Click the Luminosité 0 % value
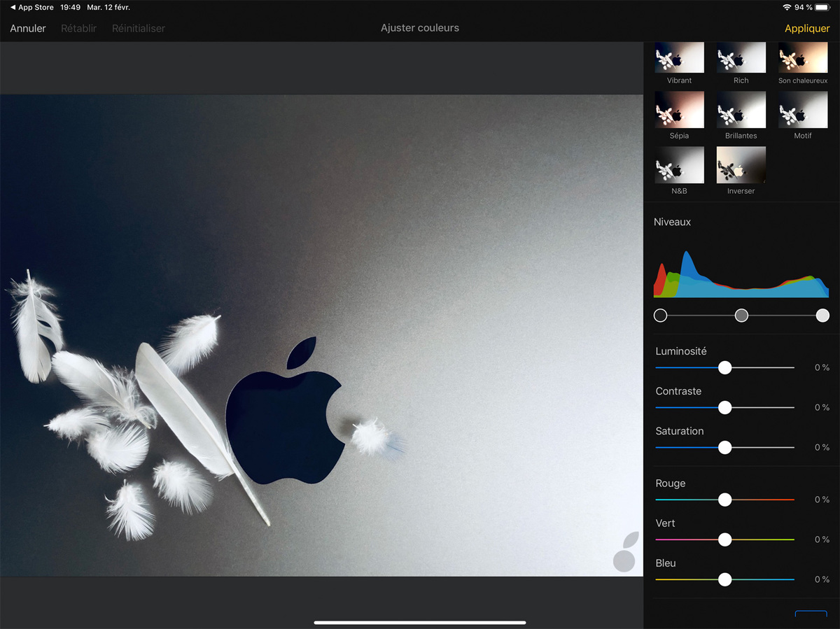 tap(822, 367)
